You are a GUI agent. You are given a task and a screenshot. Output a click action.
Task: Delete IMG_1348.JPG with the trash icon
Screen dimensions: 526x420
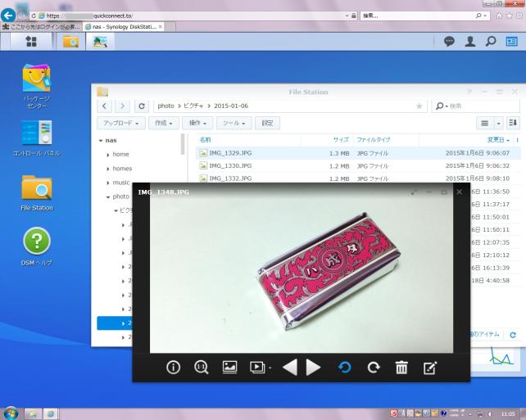(401, 368)
